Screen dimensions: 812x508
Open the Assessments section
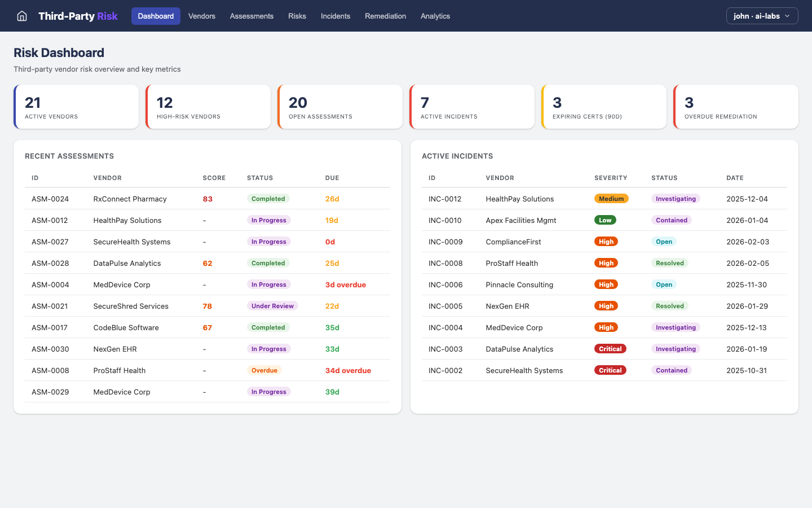tap(251, 16)
